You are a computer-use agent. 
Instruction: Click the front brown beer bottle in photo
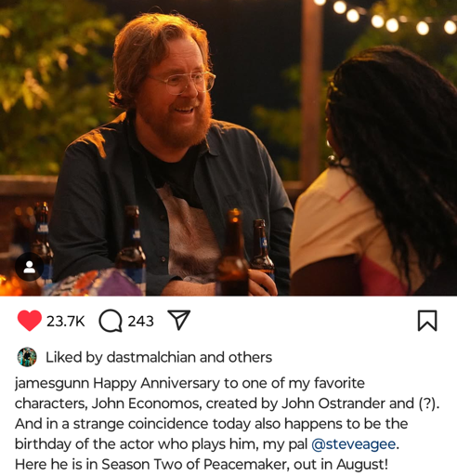tap(232, 253)
